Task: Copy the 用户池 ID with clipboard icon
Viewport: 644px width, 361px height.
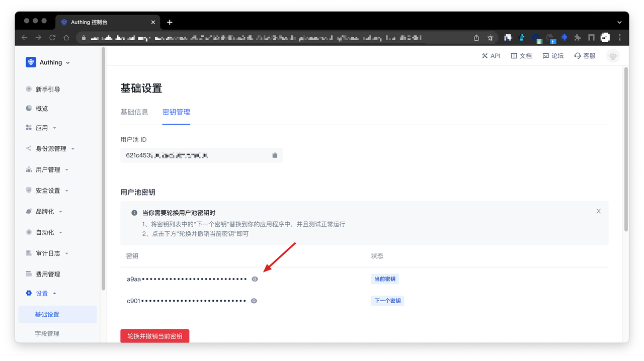Action: point(275,155)
